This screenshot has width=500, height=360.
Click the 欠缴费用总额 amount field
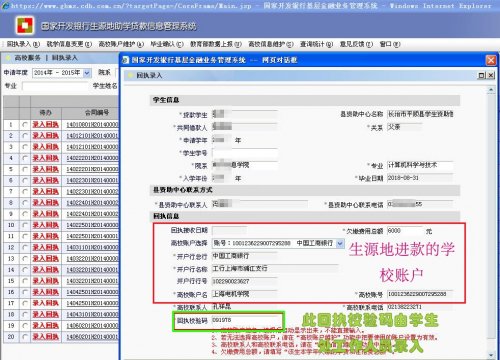tap(405, 231)
